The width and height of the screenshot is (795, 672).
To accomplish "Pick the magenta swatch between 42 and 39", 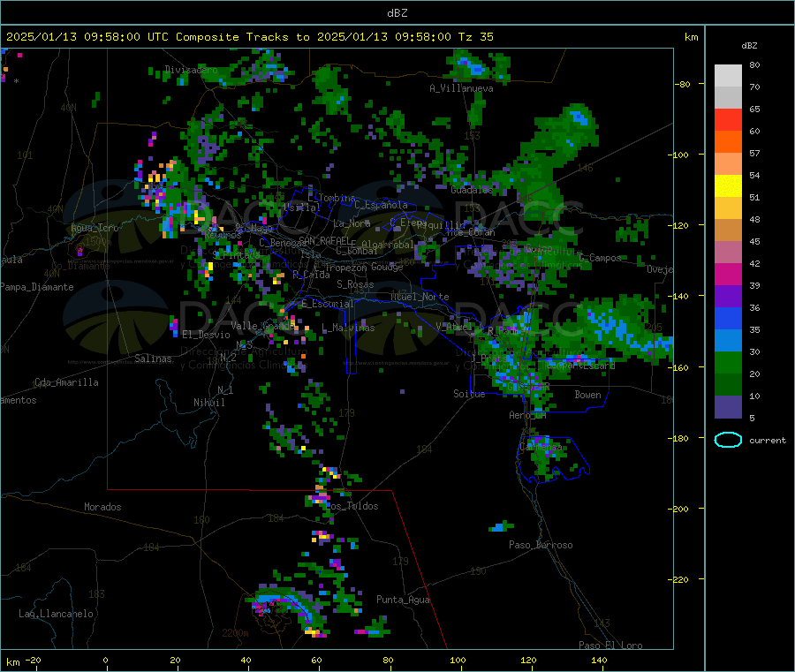I will 728,274.
